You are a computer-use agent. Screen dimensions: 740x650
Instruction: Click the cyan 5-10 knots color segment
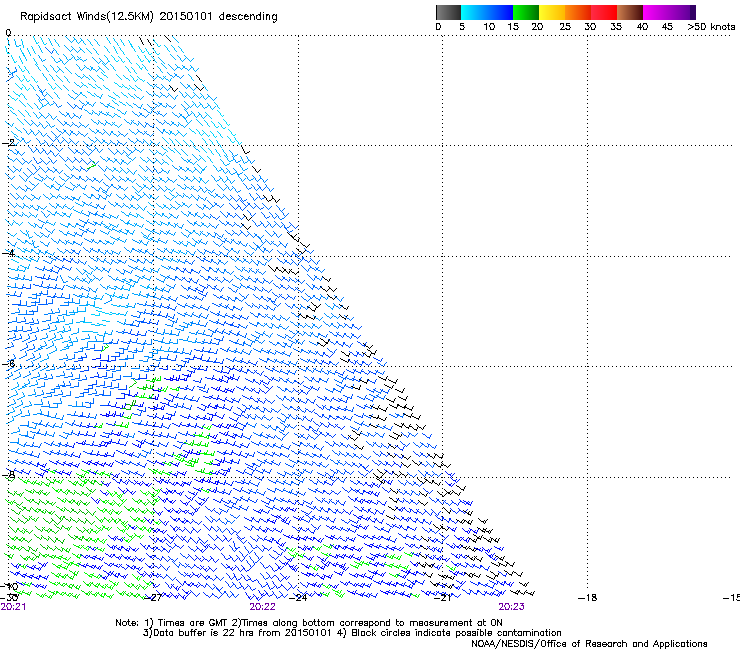tap(474, 12)
